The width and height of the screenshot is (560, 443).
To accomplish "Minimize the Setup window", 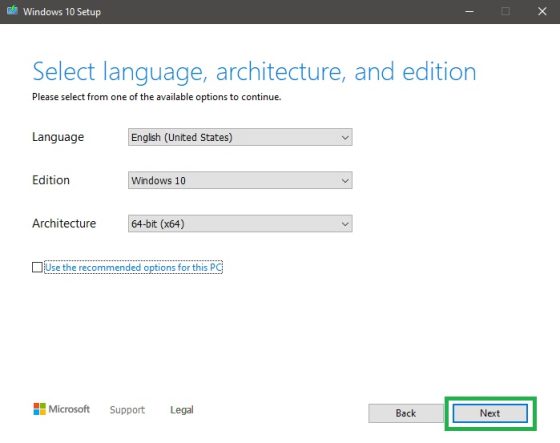I will (469, 11).
